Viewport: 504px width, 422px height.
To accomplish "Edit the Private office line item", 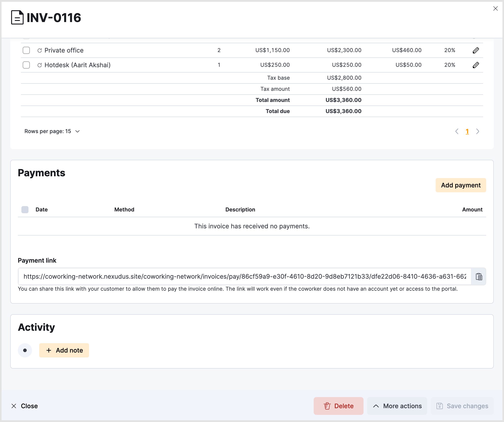I will pos(476,50).
